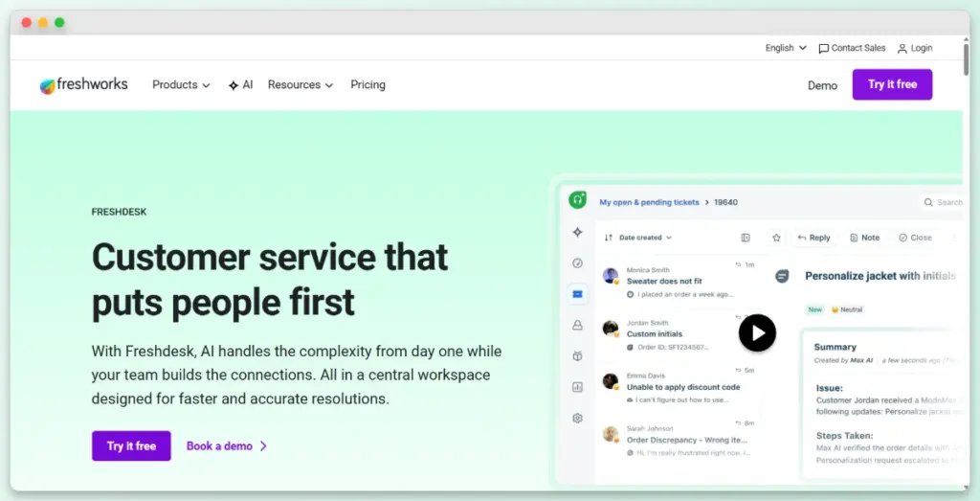Open the Pricing page
Image resolution: width=980 pixels, height=501 pixels.
click(367, 85)
